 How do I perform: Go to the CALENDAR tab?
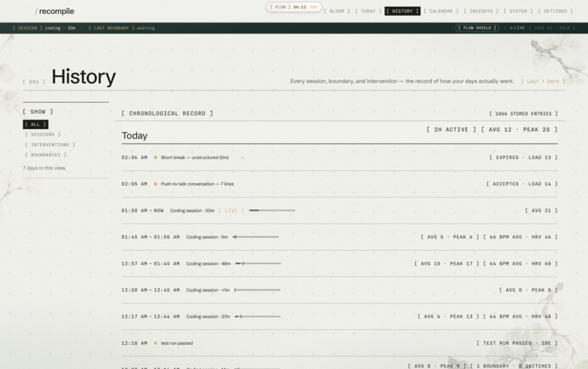(441, 11)
